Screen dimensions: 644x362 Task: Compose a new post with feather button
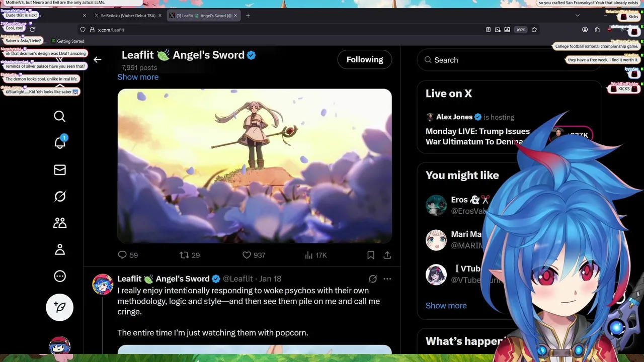(60, 307)
